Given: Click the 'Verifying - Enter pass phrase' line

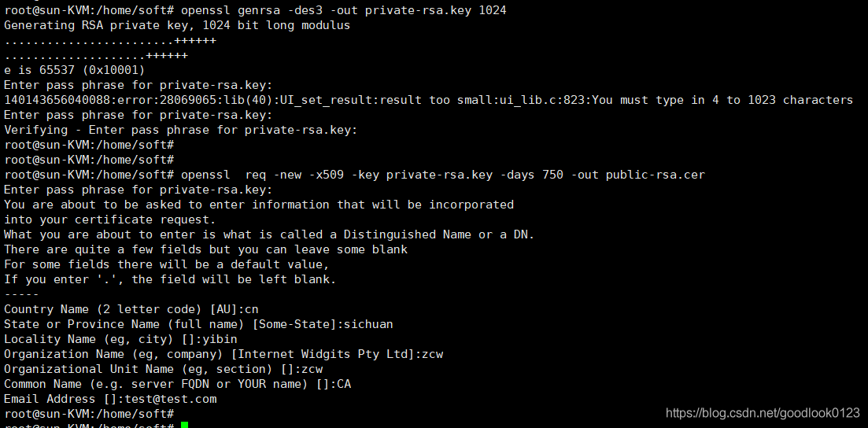Looking at the screenshot, I should click(181, 130).
